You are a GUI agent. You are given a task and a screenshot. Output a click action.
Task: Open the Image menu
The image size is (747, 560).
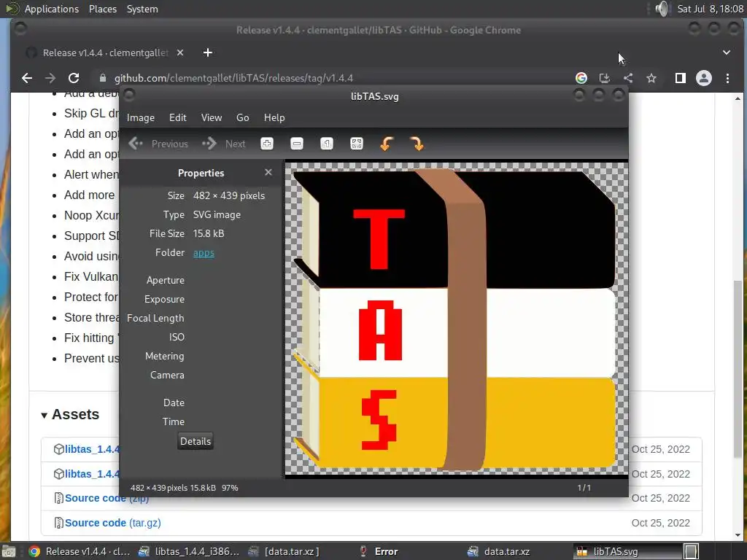[141, 117]
